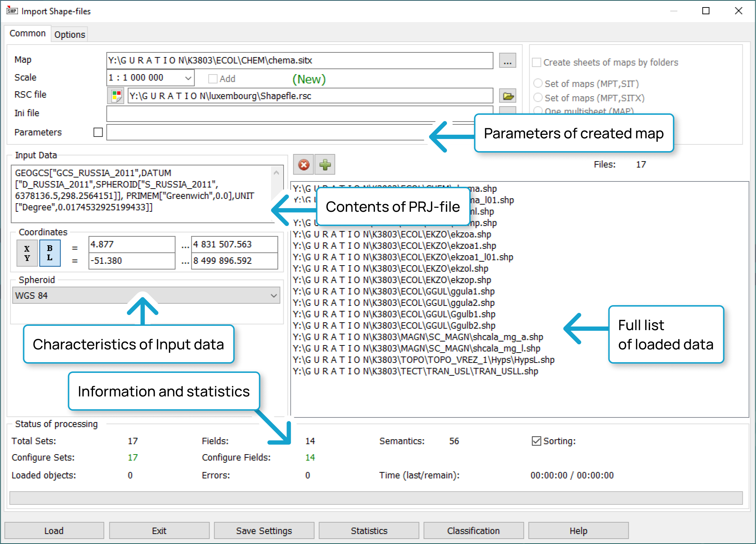Click the green plus add file icon
This screenshot has width=756, height=544.
tap(325, 165)
